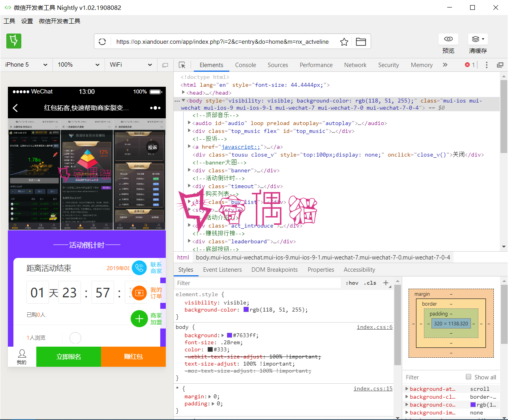Open the DOM Breakpoints tab

click(275, 270)
